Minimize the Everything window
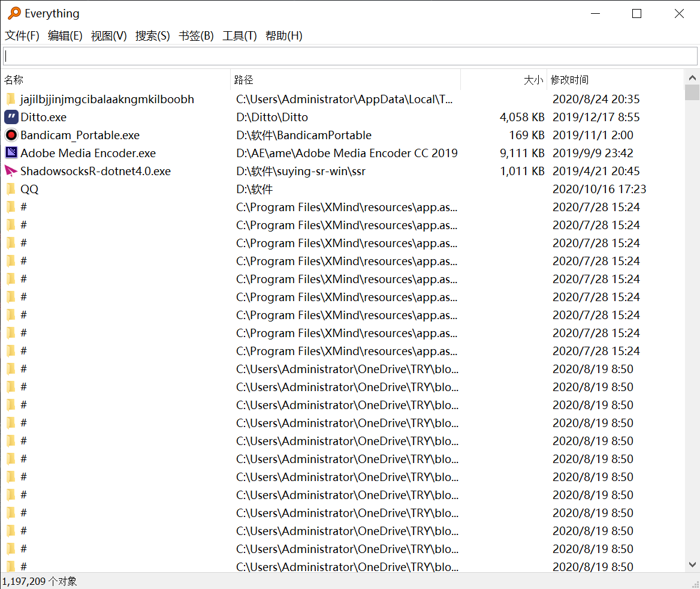700x589 pixels. 595,14
